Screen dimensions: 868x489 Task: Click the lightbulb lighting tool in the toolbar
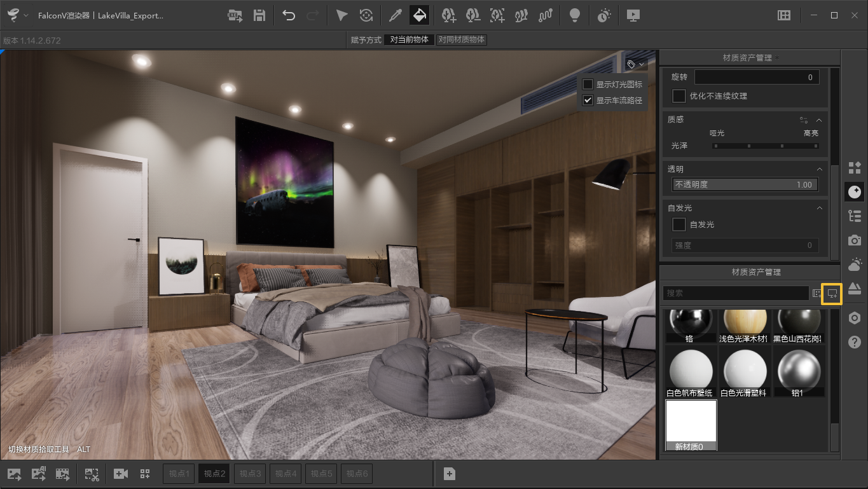575,15
